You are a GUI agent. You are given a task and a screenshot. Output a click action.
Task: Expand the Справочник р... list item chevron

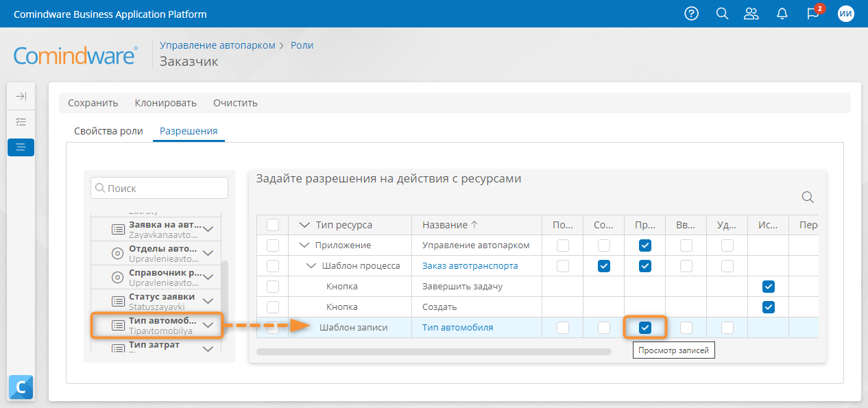coord(209,277)
